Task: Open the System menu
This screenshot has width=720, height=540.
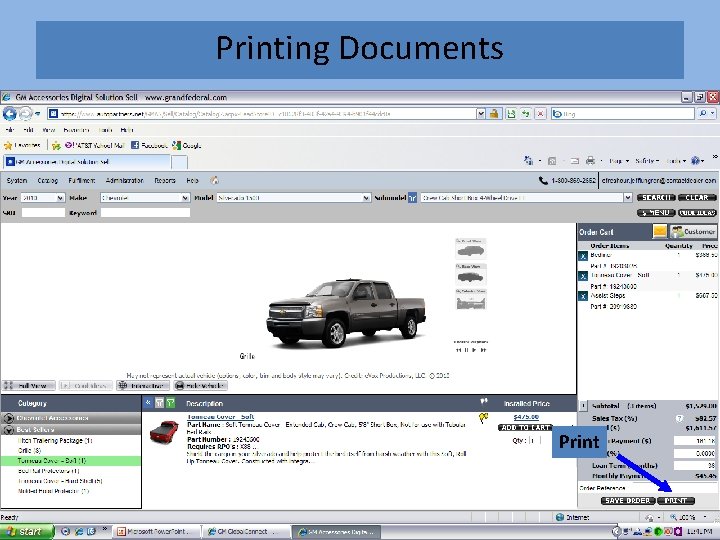Action: [17, 181]
